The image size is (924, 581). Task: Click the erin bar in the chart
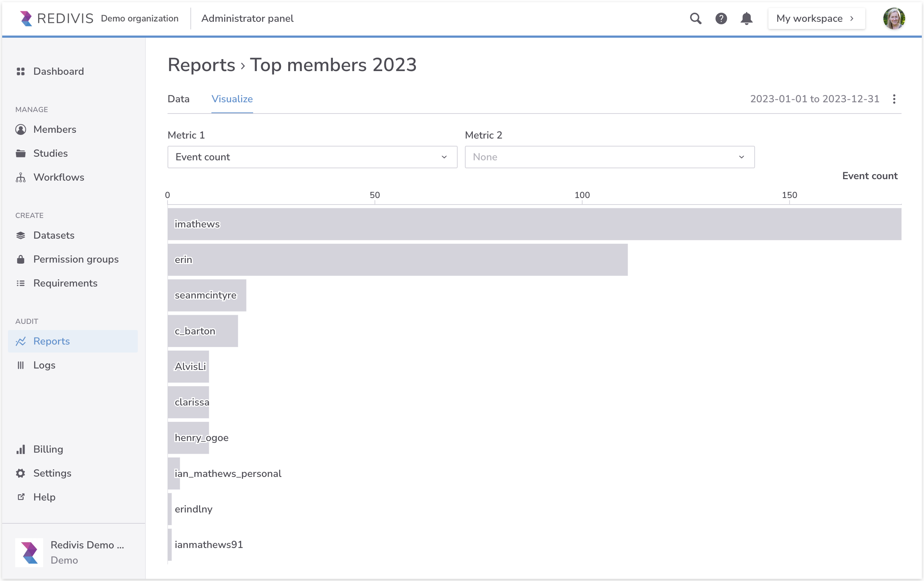[397, 260]
